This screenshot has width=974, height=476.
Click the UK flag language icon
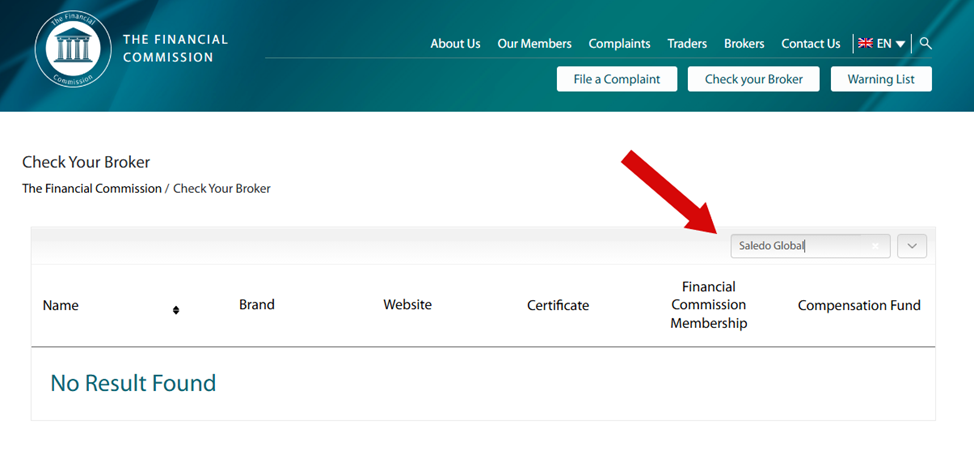pyautogui.click(x=865, y=43)
